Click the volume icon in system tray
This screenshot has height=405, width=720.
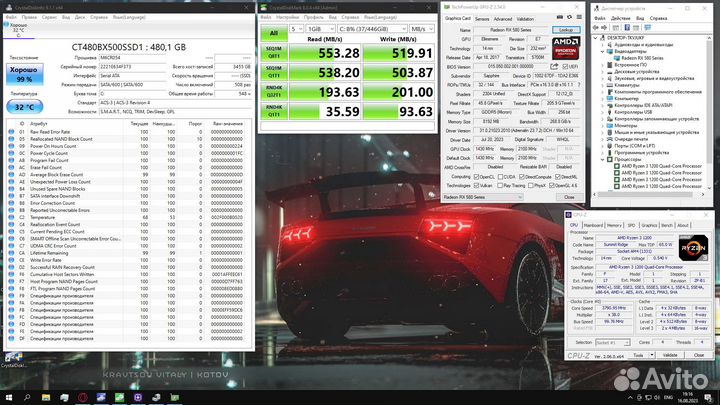point(657,398)
